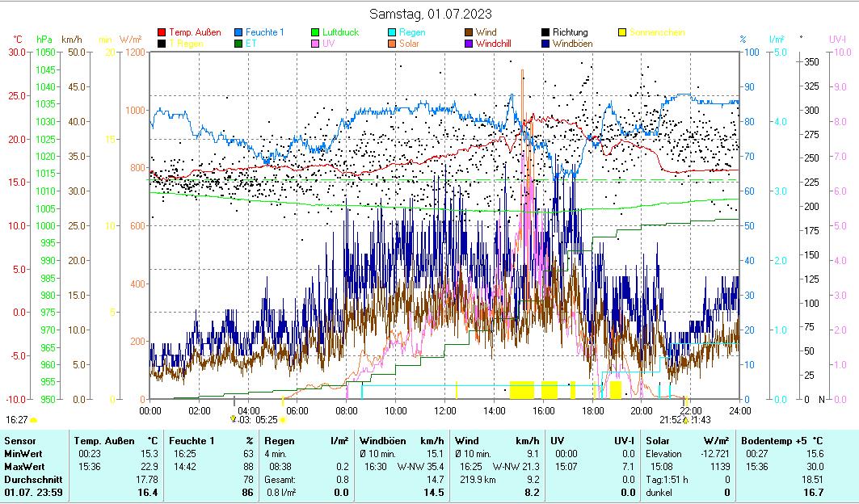Click the sunrise marker at 05:25
This screenshot has height=504, width=859.
[283, 420]
